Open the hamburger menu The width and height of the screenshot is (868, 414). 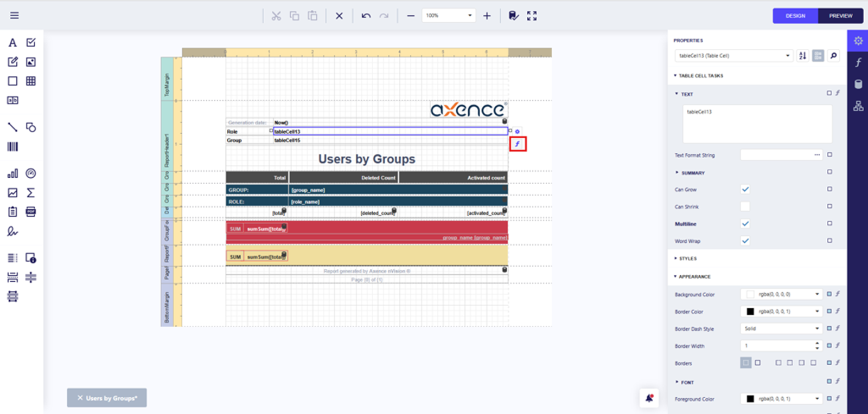pyautogui.click(x=15, y=16)
